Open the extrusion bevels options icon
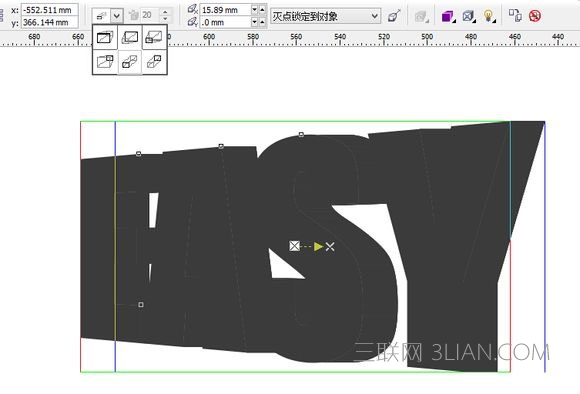This screenshot has height=394, width=580. [469, 16]
